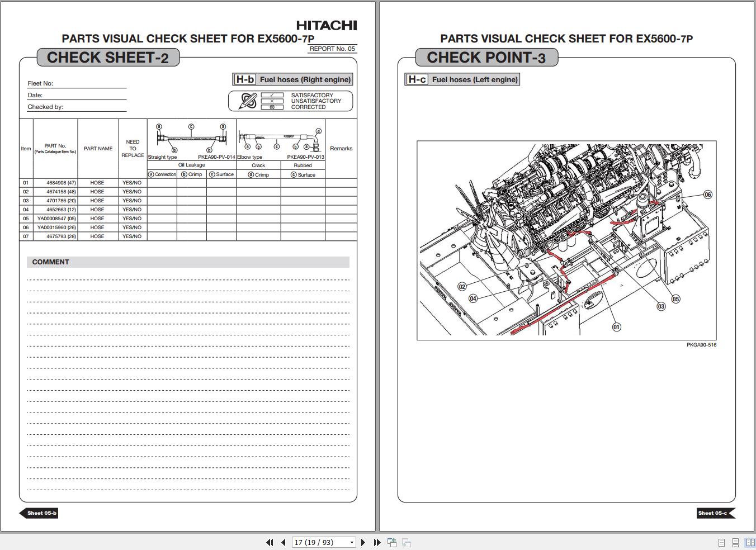756x550 pixels.
Task: Click the next view navigation icon
Action: 407,542
